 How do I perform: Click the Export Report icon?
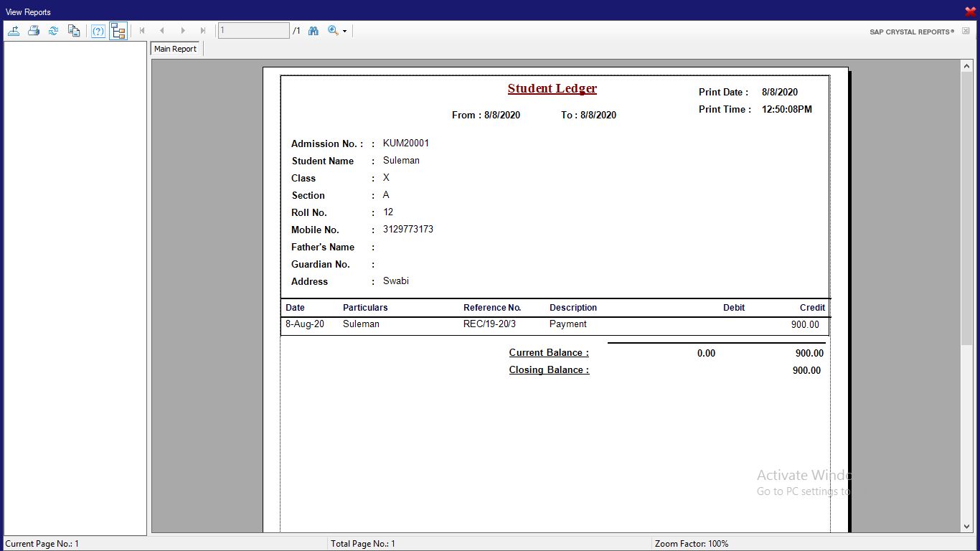tap(14, 31)
